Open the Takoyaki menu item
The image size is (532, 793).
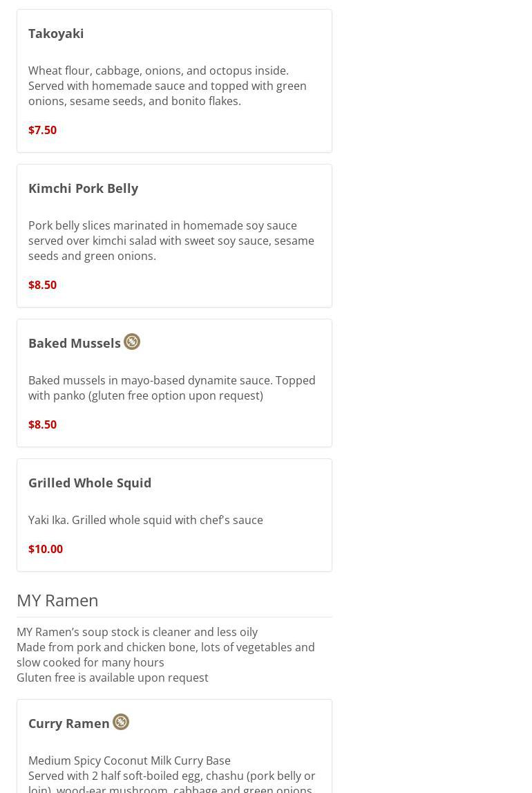(x=56, y=33)
